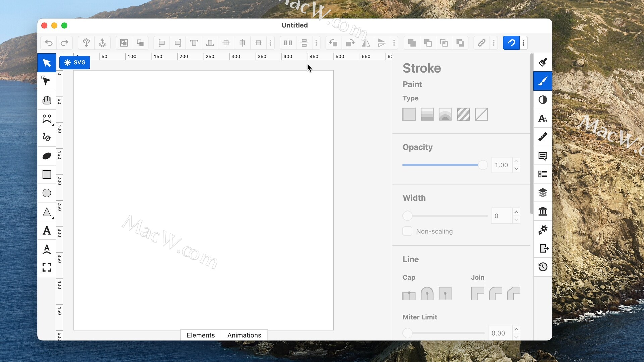Open the Compositing half-circle panel
This screenshot has height=362, width=644.
[x=543, y=100]
